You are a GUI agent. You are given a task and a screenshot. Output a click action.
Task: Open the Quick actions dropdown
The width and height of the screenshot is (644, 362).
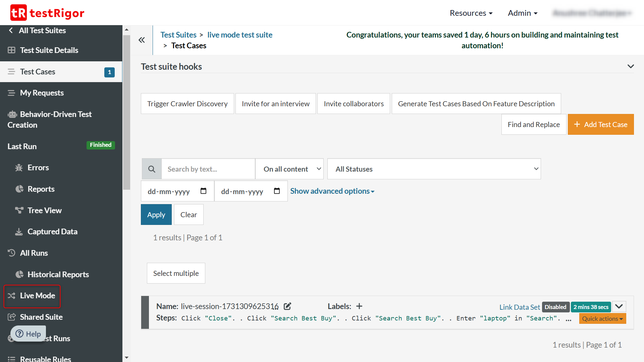tap(602, 318)
